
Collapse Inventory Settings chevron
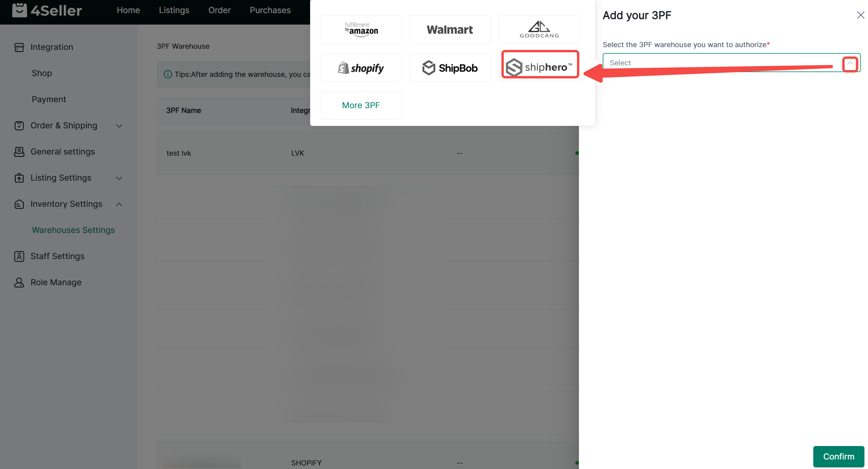pyautogui.click(x=119, y=204)
